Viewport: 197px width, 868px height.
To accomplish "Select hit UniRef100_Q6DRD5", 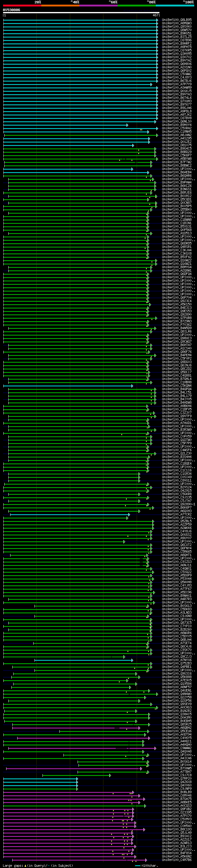I will point(177,243).
